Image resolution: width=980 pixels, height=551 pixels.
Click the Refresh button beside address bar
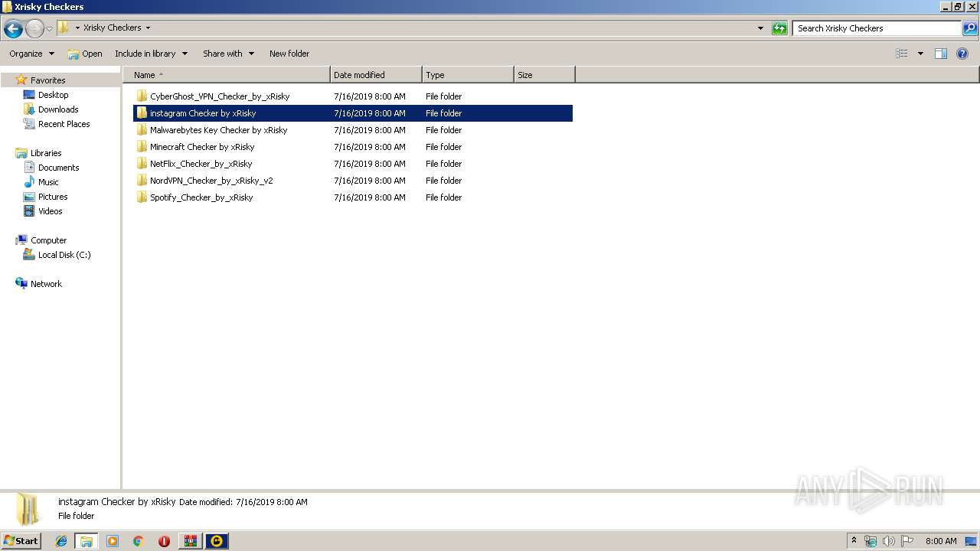pyautogui.click(x=779, y=28)
